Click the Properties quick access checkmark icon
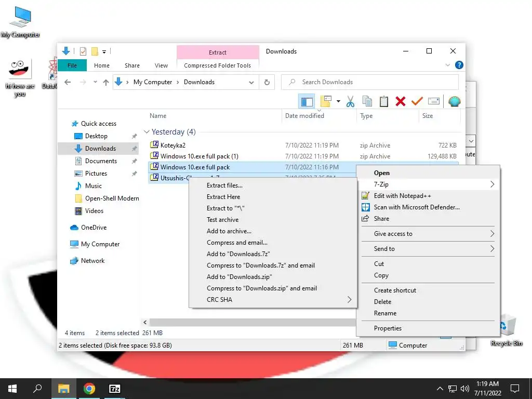The width and height of the screenshot is (532, 399). click(83, 51)
